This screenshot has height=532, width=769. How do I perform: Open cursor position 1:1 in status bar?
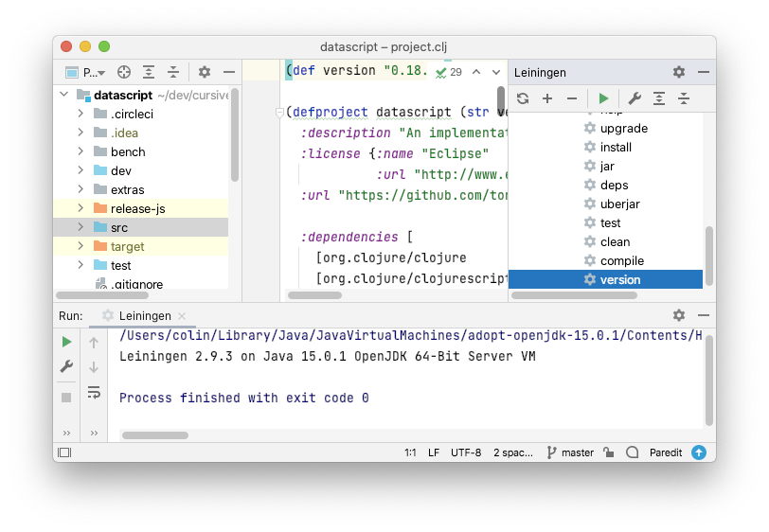click(x=410, y=452)
